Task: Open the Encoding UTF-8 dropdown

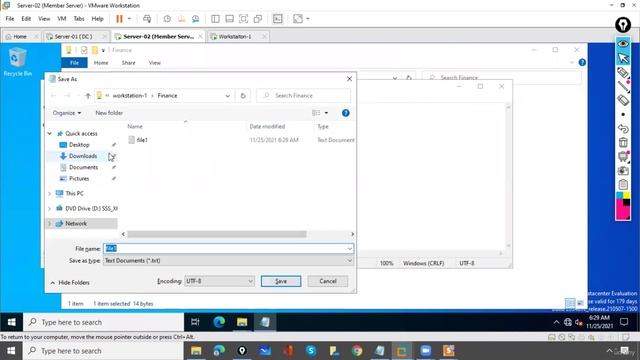Action: pos(220,281)
